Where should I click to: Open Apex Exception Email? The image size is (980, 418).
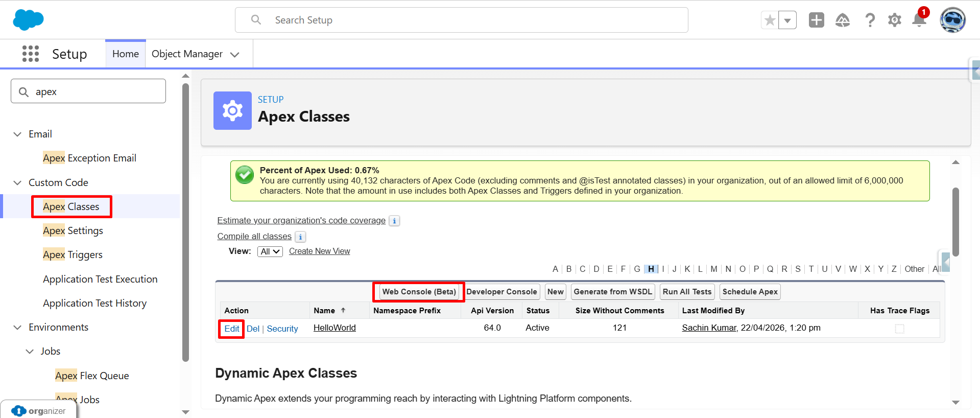click(89, 158)
